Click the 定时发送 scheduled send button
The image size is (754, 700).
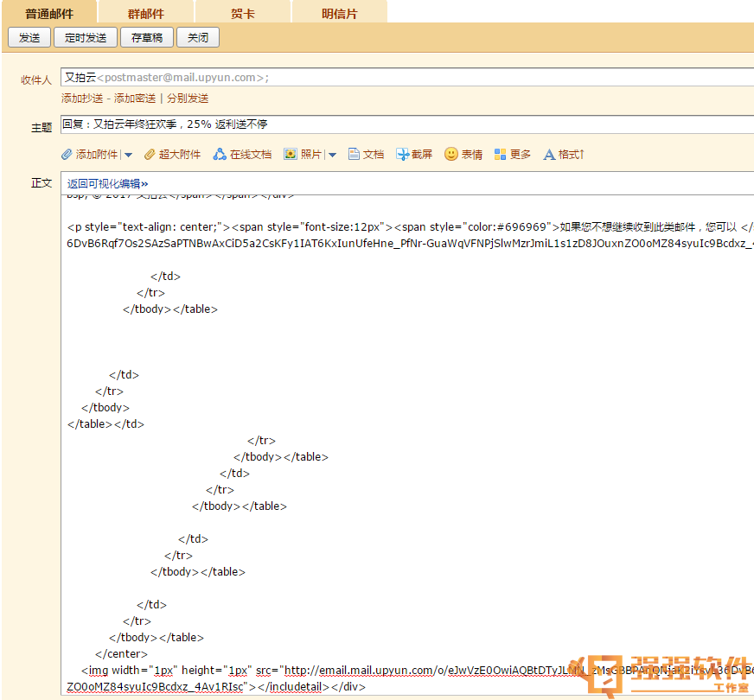point(86,37)
